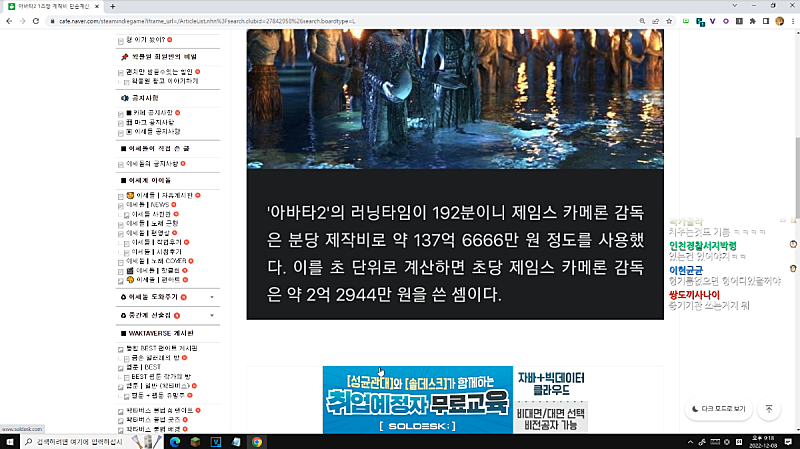Click the page vertical scrollbar thumb
Image resolution: width=800 pixels, height=449 pixels.
(x=796, y=177)
